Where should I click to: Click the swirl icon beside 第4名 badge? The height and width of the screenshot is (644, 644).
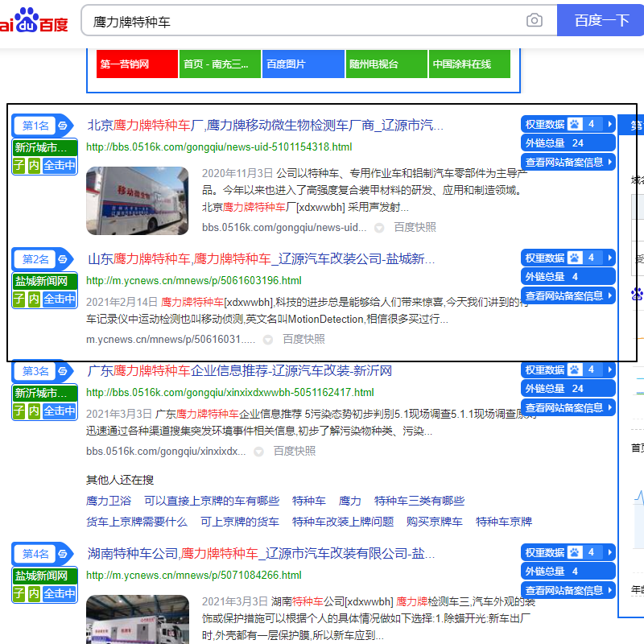[63, 554]
